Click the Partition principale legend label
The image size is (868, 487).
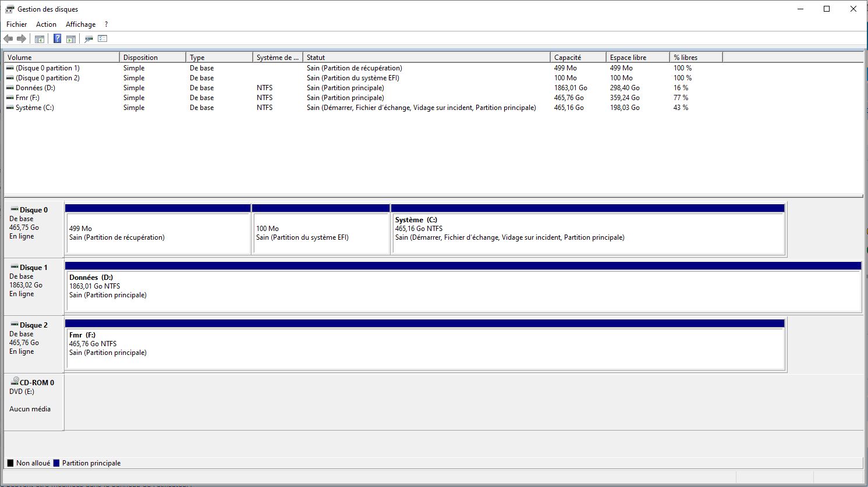(91, 463)
